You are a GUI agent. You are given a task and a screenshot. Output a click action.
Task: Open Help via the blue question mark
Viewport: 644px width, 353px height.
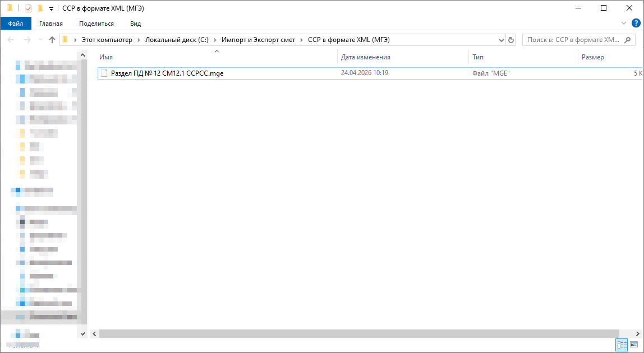636,24
